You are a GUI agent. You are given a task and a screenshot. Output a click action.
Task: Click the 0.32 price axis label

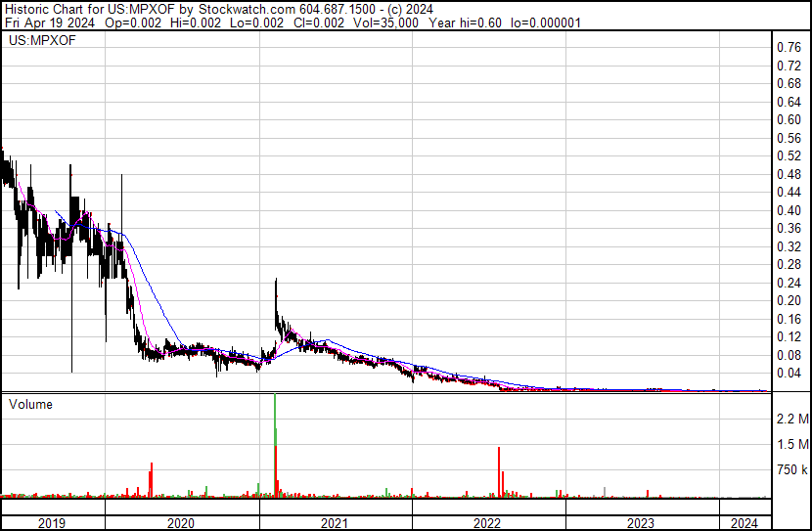pyautogui.click(x=789, y=246)
